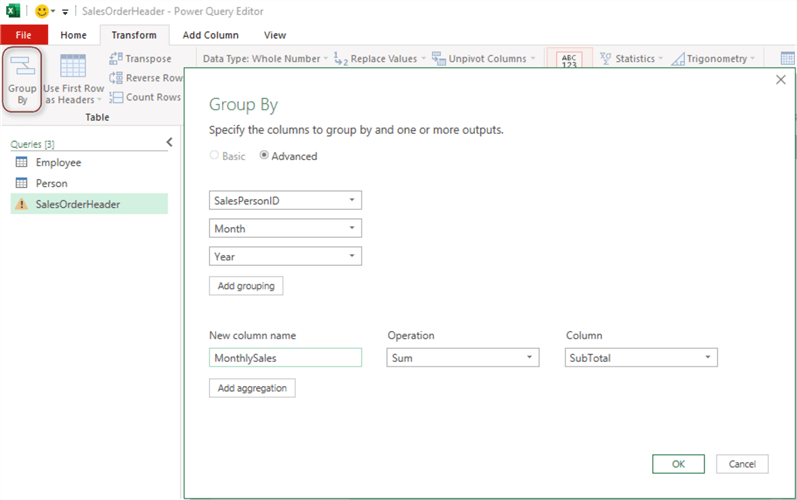Screen dimensions: 797x500
Task: Click the Reverse Rows icon
Action: pos(116,78)
